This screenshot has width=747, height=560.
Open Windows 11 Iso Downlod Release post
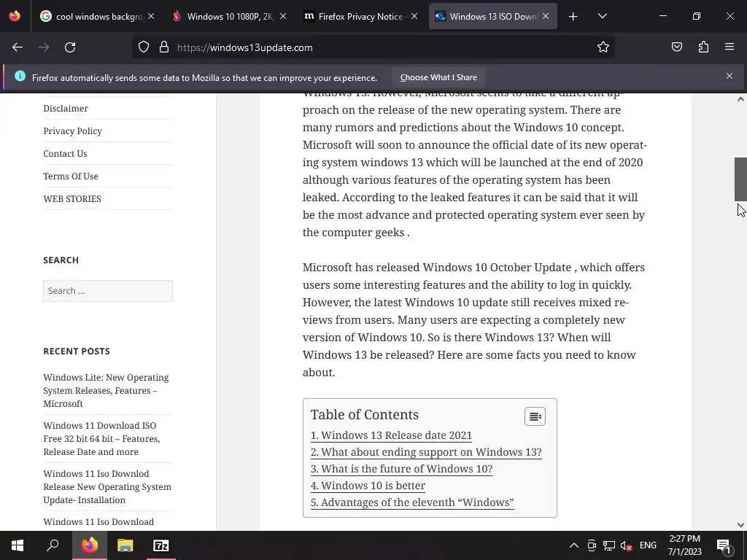click(x=107, y=486)
